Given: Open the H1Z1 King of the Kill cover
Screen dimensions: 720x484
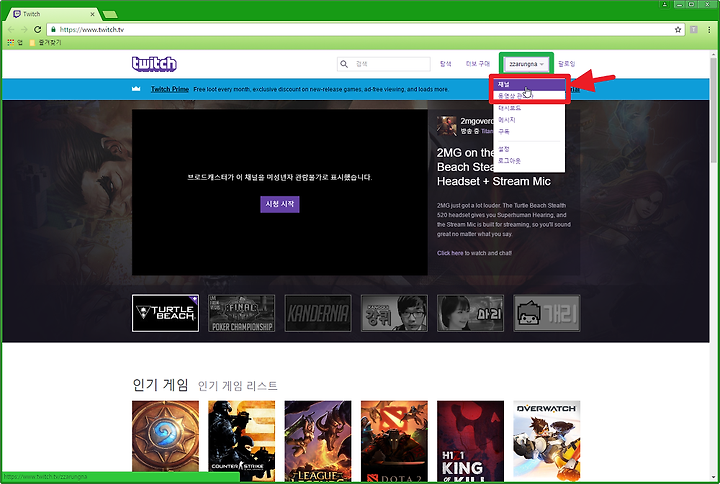Looking at the screenshot, I should [470, 441].
